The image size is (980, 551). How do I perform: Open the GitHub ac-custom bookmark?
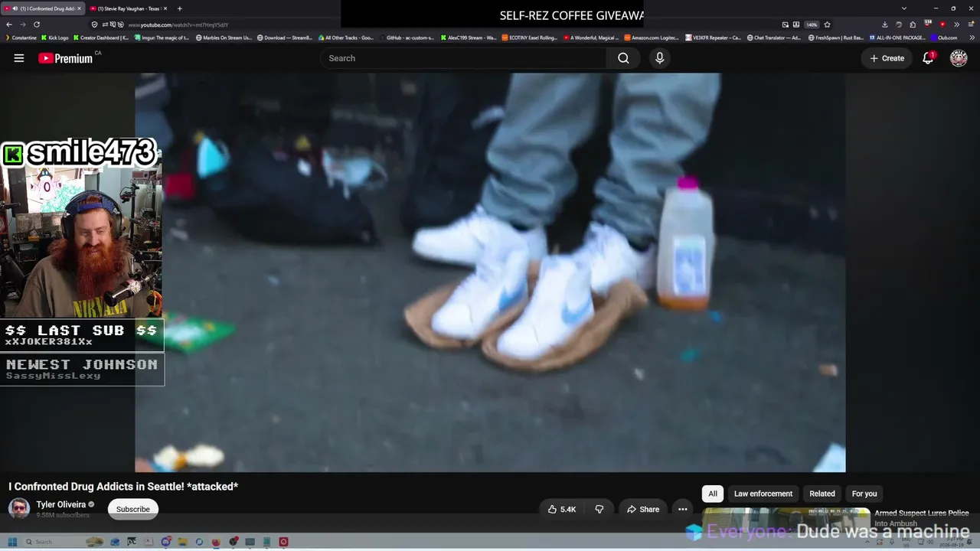tap(407, 37)
